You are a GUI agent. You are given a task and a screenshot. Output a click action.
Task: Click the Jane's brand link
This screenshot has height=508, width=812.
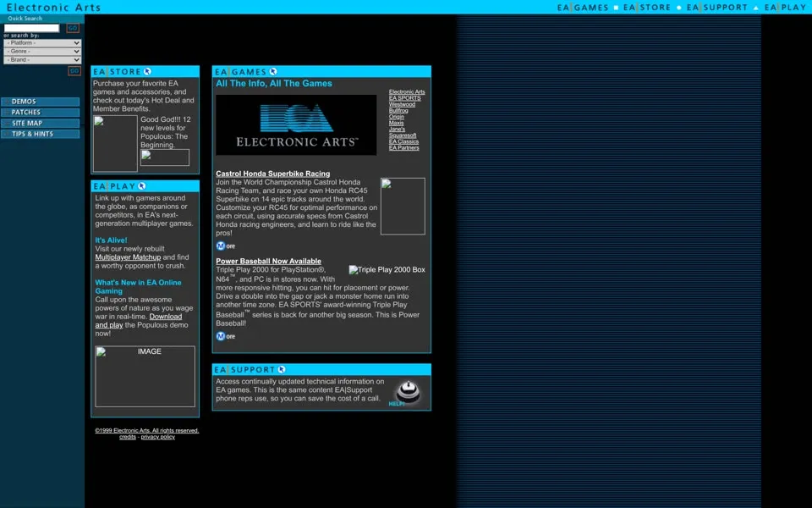397,129
